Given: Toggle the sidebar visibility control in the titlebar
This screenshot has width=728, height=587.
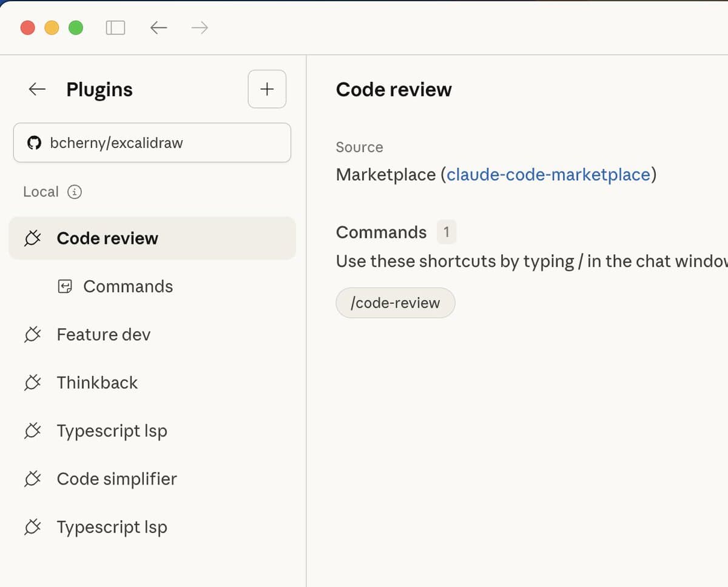Looking at the screenshot, I should (x=115, y=27).
